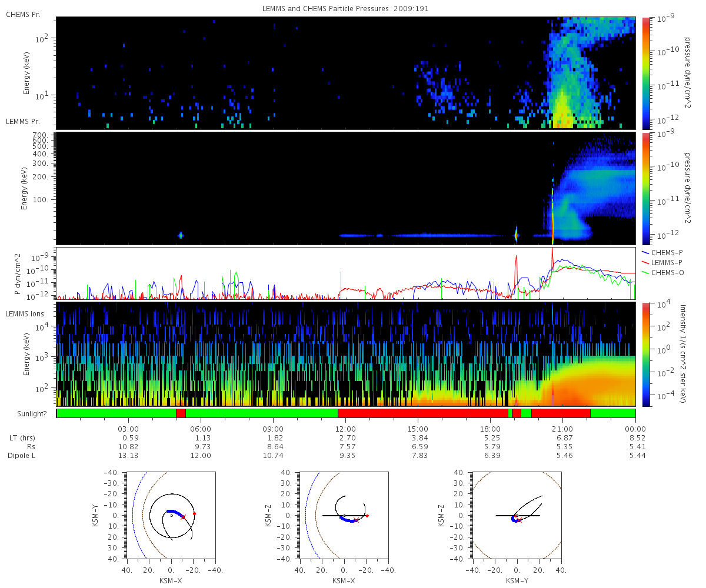Click the 09:00 time tick label
Viewport: 706px width, 588px height.
[x=273, y=429]
